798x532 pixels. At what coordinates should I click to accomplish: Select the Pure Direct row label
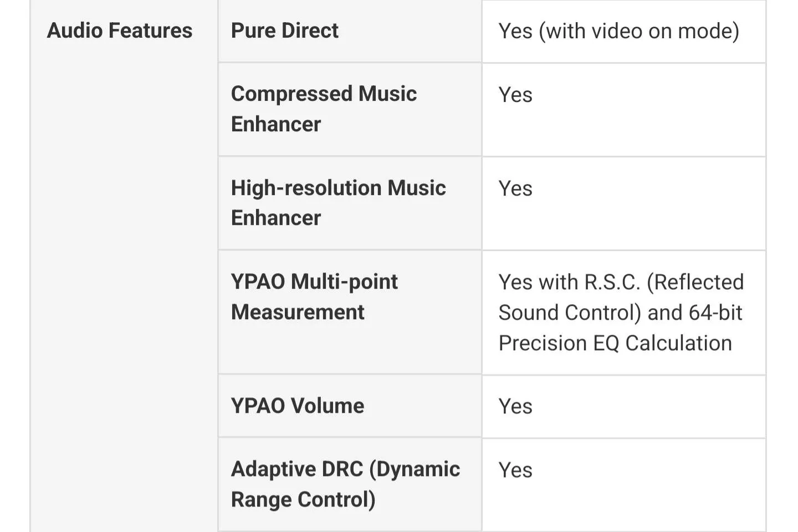coord(284,31)
